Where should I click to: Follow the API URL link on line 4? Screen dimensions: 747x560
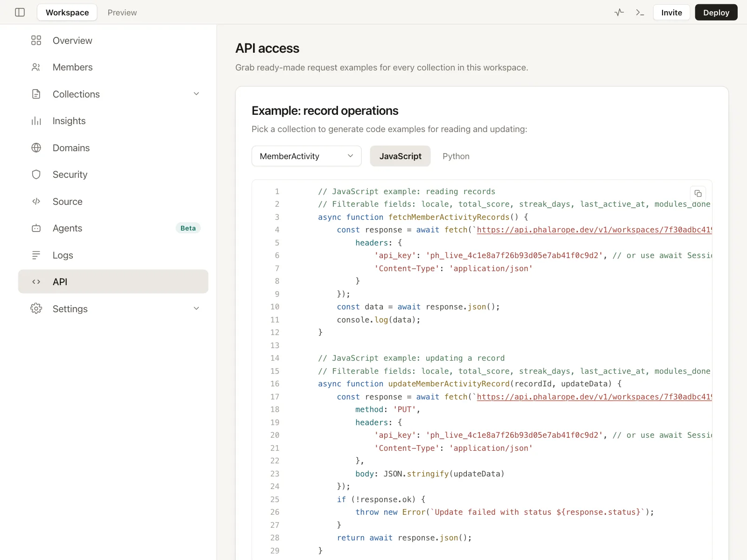click(594, 230)
